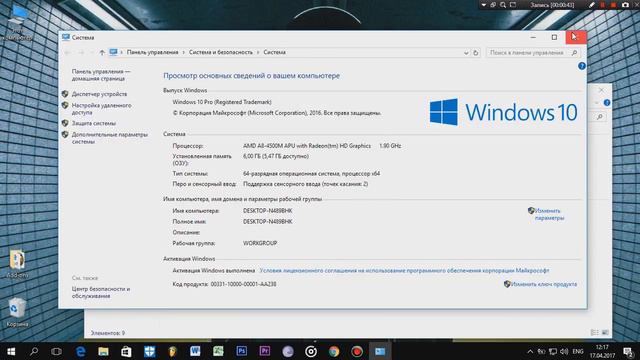Expand the address bar history dropdown
Image resolution: width=640 pixels, height=360 pixels.
pyautogui.click(x=466, y=53)
